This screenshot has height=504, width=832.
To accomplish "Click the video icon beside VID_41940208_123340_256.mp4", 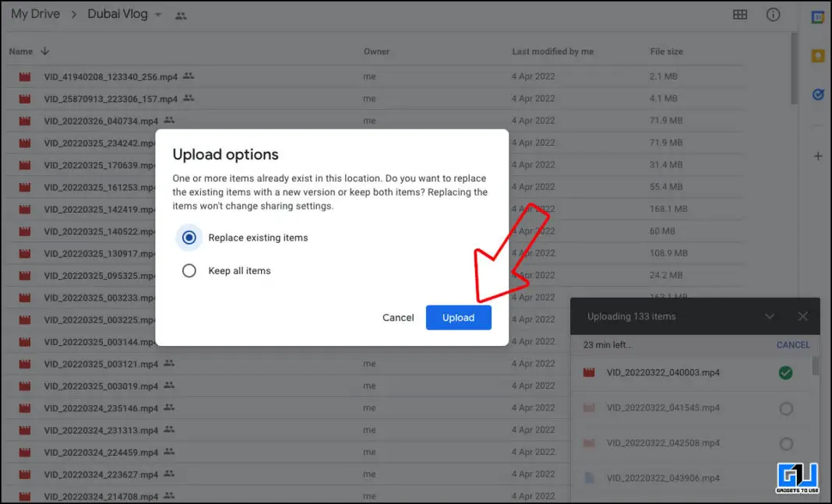I will (x=23, y=76).
